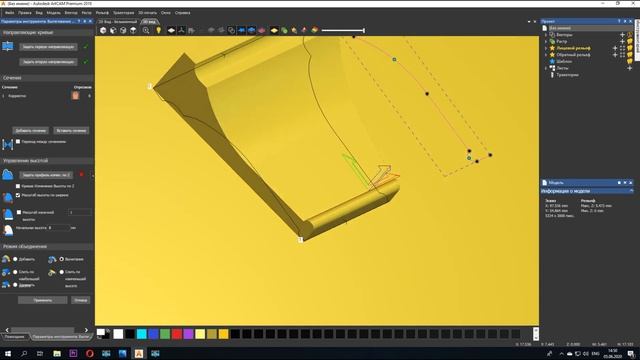Image resolution: width=640 pixels, height=360 pixels.
Task: Switch to the 2D view tab
Action: [x=118, y=22]
